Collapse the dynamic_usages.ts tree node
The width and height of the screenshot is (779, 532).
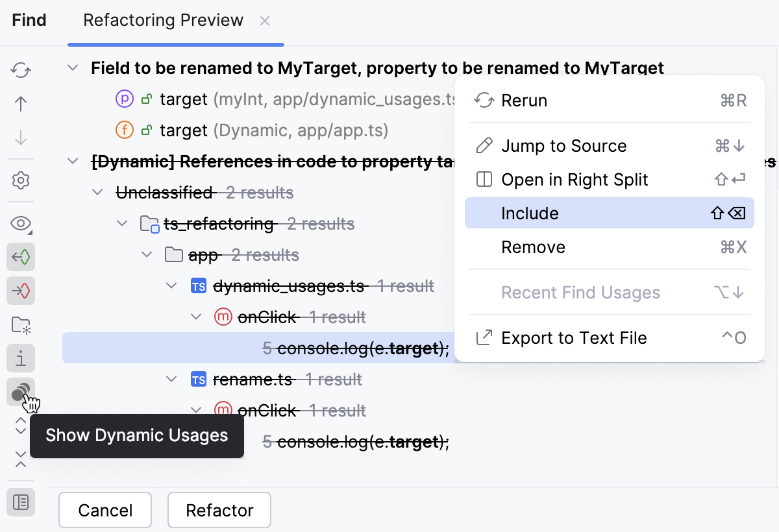(171, 285)
